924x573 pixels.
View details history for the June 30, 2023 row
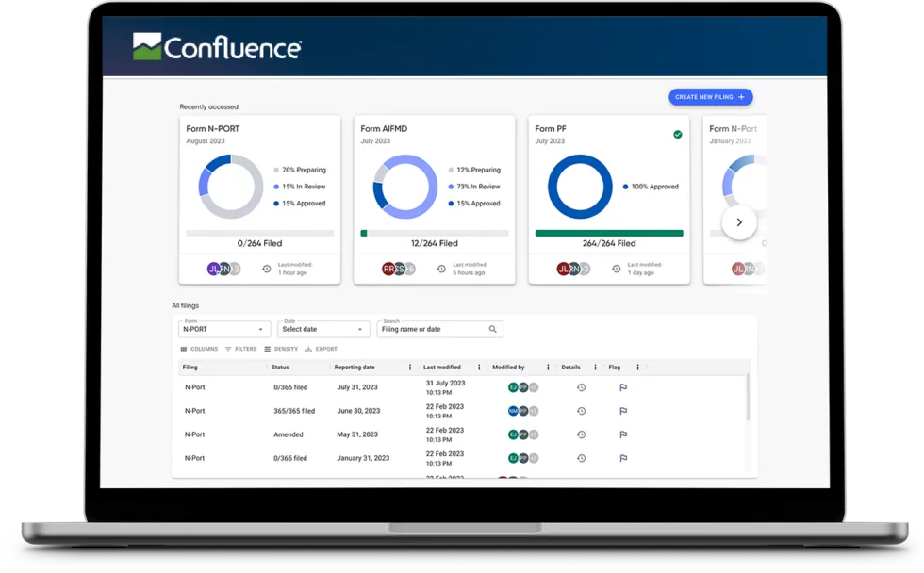pyautogui.click(x=581, y=411)
